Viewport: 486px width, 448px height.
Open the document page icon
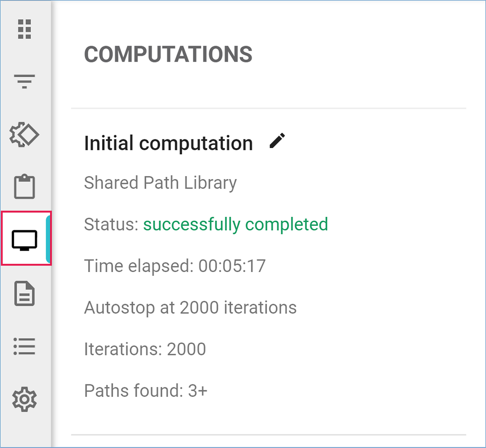24,293
